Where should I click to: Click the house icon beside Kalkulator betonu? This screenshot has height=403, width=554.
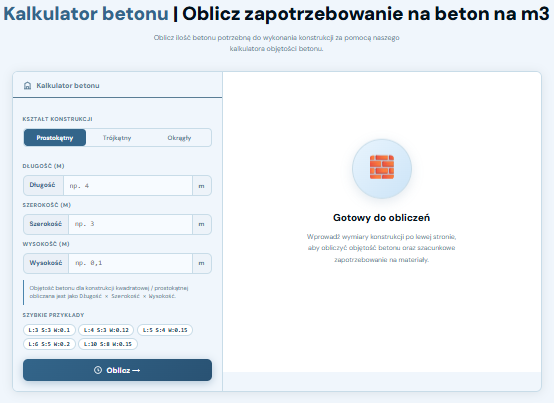click(27, 86)
